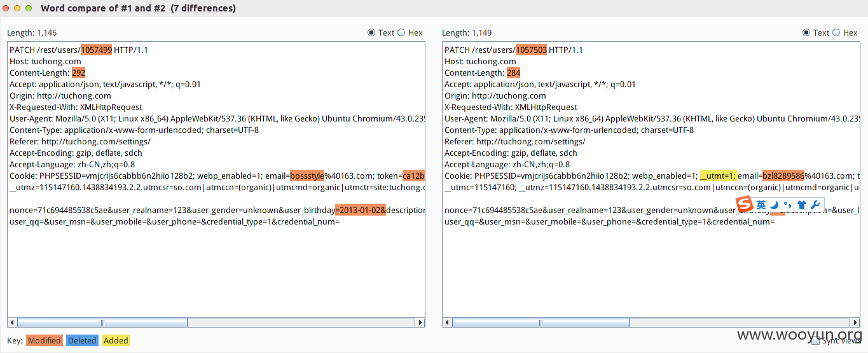The width and height of the screenshot is (868, 353).
Task: Click the highlighted token value ca12b
Action: 413,176
